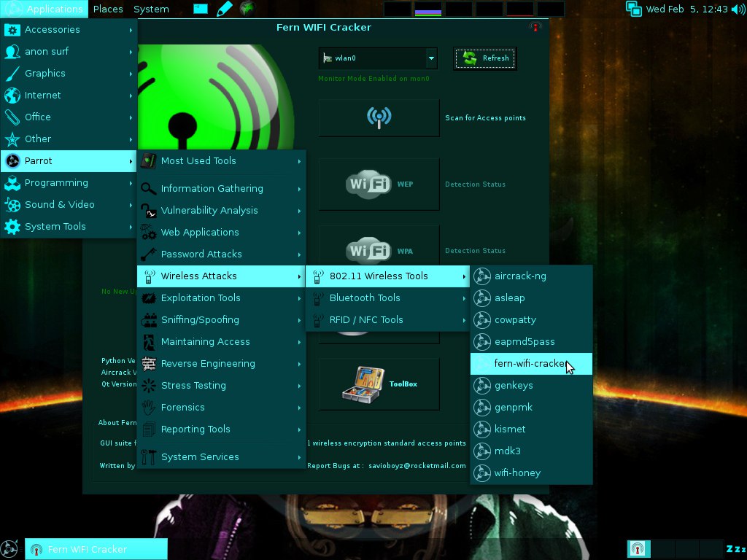
Task: Launch mdk3 from the wireless tools list
Action: click(531, 451)
